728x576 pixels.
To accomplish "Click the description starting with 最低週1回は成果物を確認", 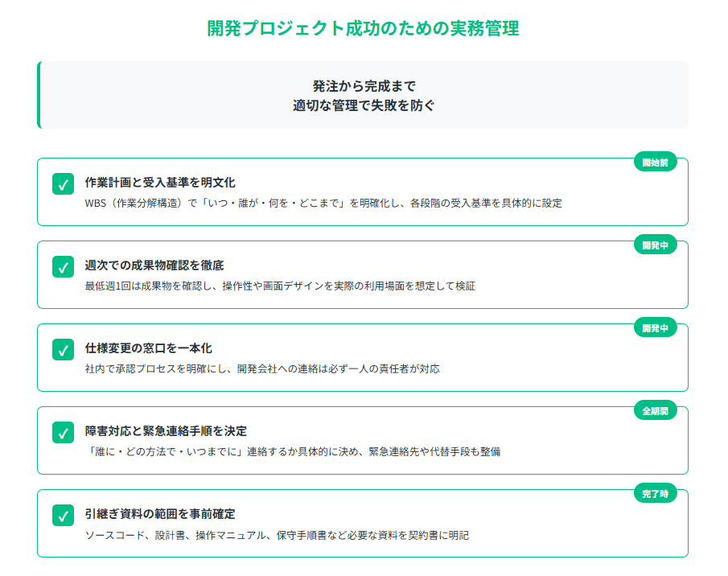I will point(280,286).
